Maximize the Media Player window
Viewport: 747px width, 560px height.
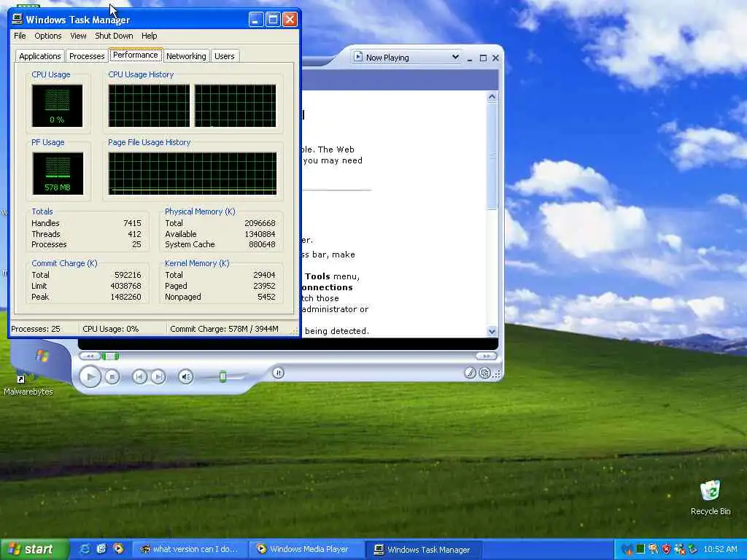coord(483,58)
